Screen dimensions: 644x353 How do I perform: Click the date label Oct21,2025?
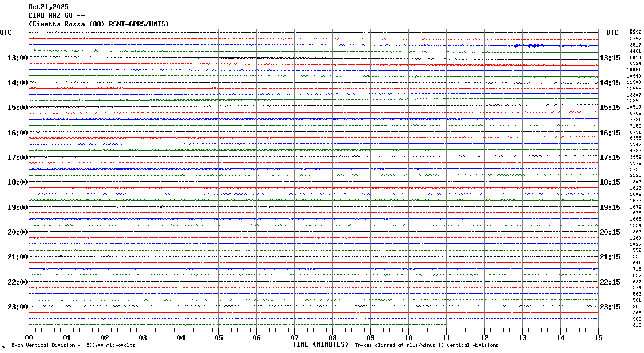48,6
